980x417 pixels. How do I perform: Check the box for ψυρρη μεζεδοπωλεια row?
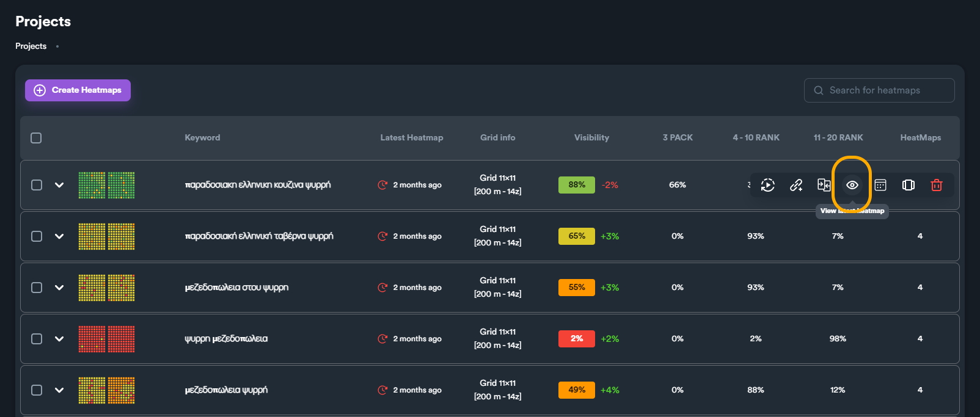coord(37,339)
